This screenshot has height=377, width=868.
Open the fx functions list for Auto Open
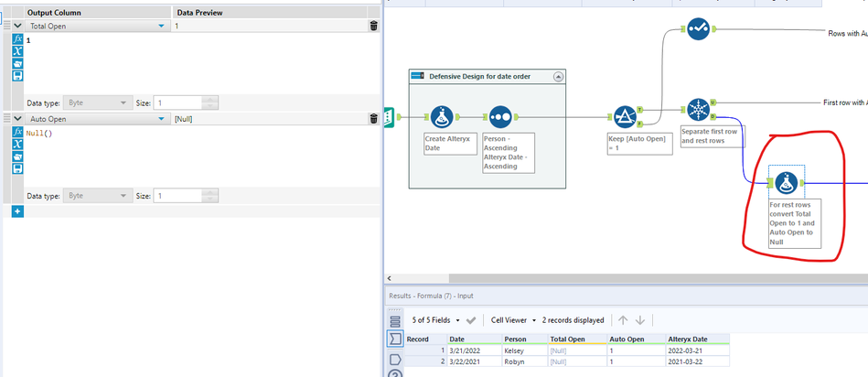pyautogui.click(x=17, y=133)
